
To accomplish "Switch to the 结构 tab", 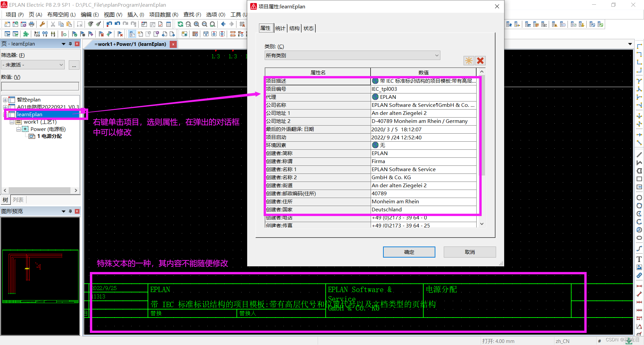I will point(294,28).
